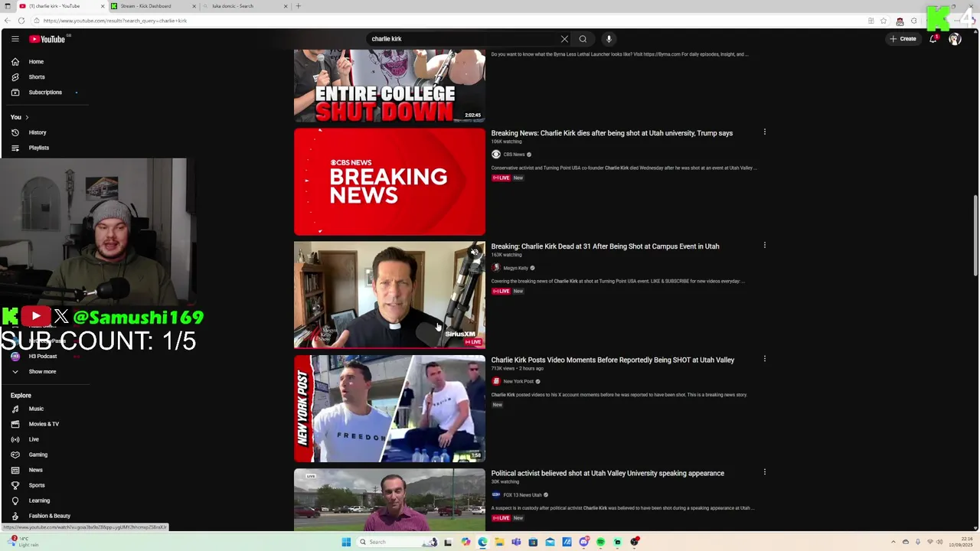Click the YouTube logo

pos(47,39)
